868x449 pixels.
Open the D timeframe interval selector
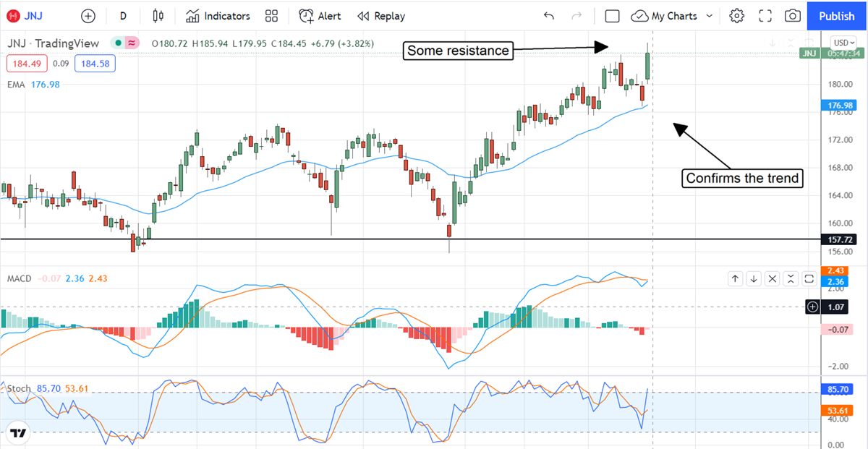(123, 16)
